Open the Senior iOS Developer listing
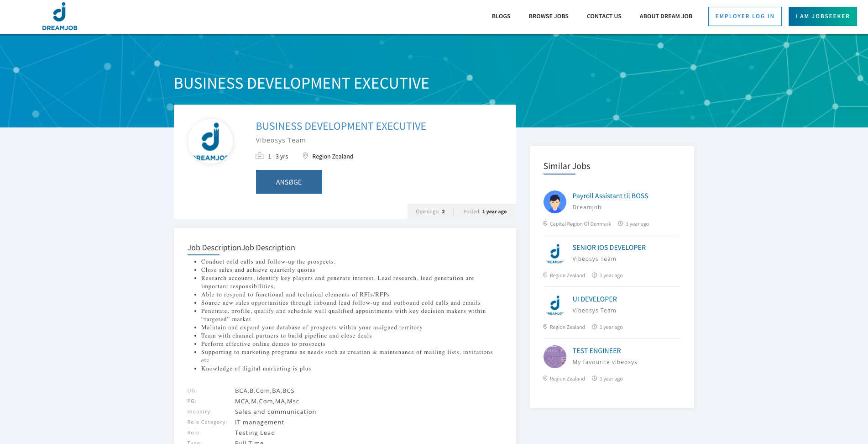This screenshot has height=444, width=868. pyautogui.click(x=609, y=248)
